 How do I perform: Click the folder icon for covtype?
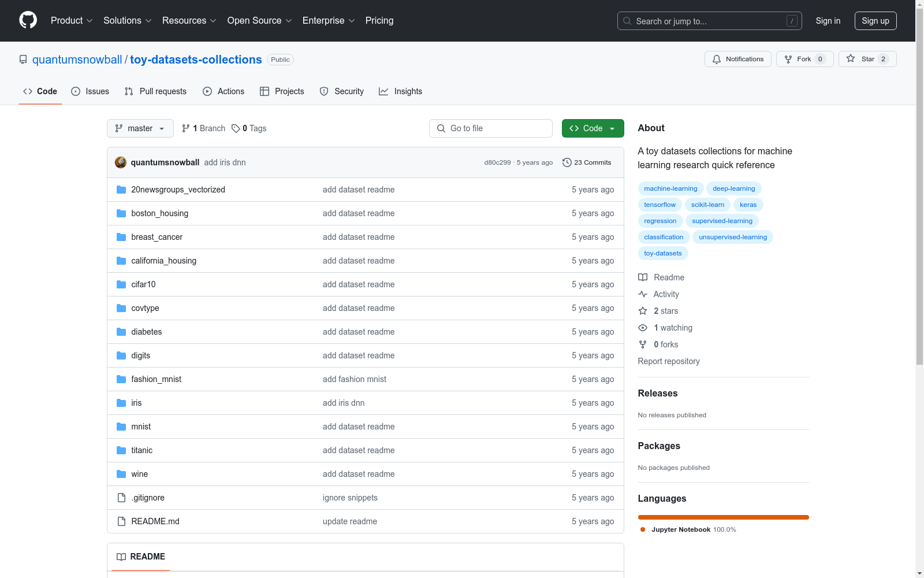click(121, 308)
